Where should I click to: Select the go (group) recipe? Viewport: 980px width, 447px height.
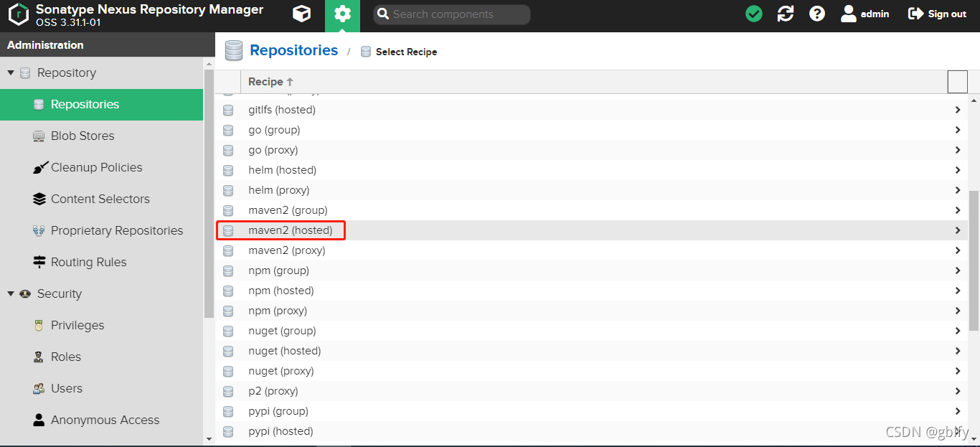point(592,130)
